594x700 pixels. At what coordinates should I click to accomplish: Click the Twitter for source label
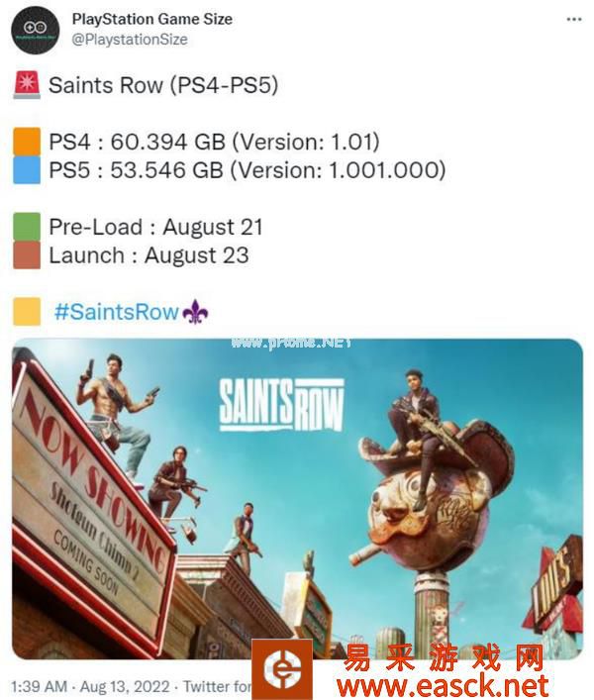coord(218,686)
